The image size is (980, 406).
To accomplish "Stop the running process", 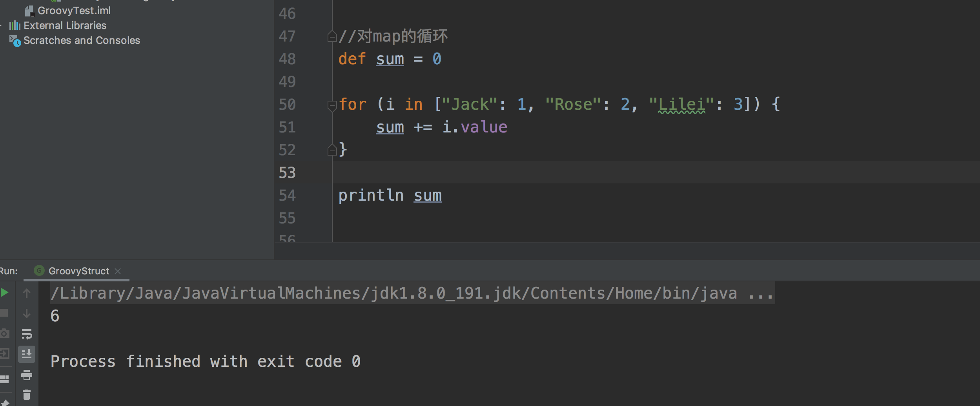I will [x=4, y=313].
